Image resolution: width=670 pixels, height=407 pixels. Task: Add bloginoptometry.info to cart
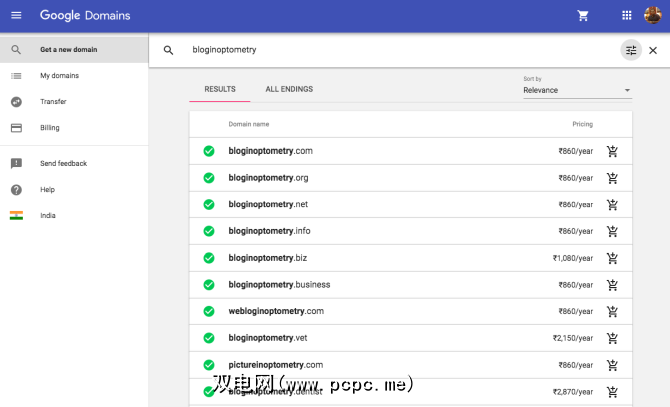click(x=612, y=231)
